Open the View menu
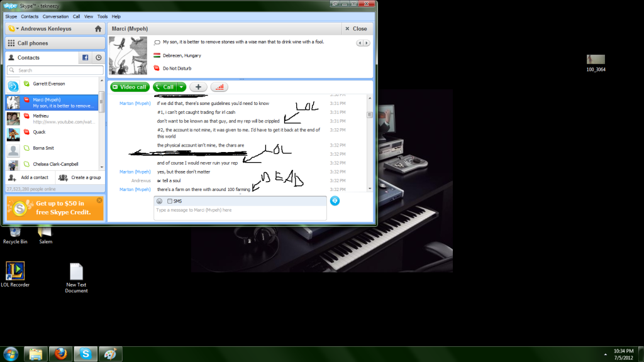This screenshot has height=362, width=644. pyautogui.click(x=89, y=16)
